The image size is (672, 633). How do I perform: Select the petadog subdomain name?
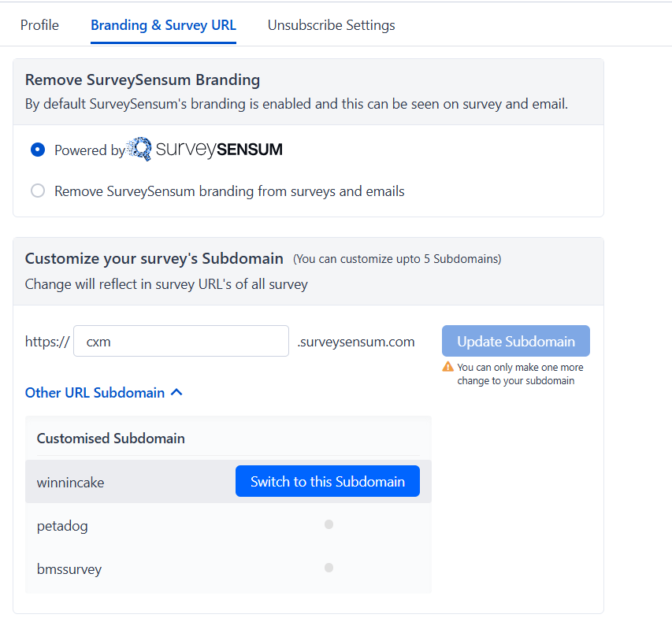pyautogui.click(x=62, y=525)
